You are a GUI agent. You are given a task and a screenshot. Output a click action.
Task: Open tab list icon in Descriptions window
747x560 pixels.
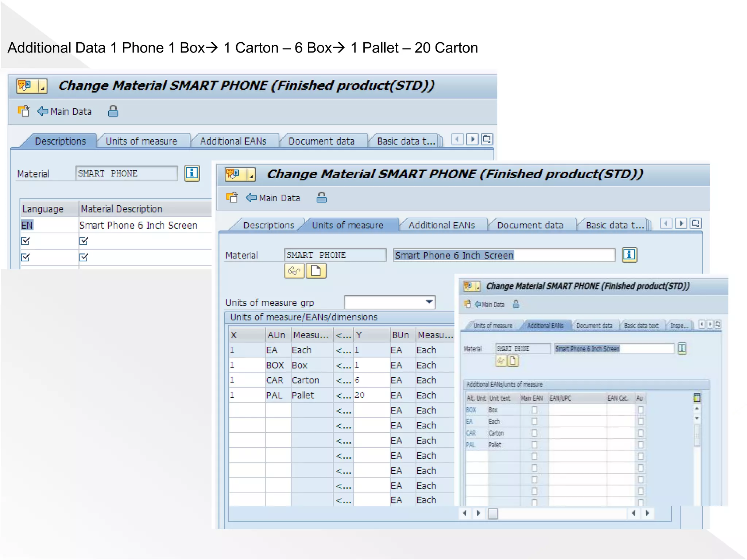(x=487, y=139)
